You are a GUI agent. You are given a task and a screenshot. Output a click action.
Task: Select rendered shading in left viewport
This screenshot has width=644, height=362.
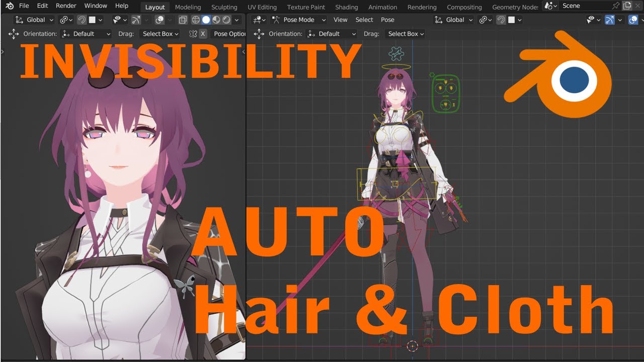226,20
